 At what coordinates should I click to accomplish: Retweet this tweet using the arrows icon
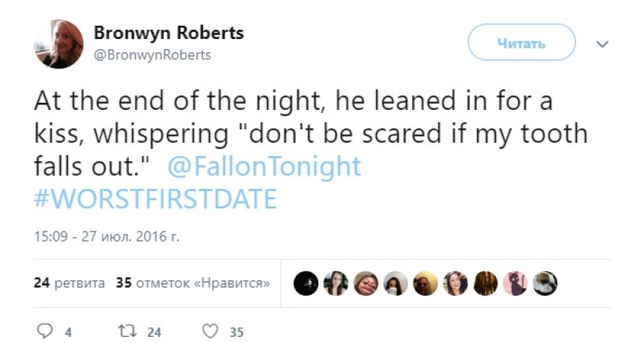click(125, 331)
